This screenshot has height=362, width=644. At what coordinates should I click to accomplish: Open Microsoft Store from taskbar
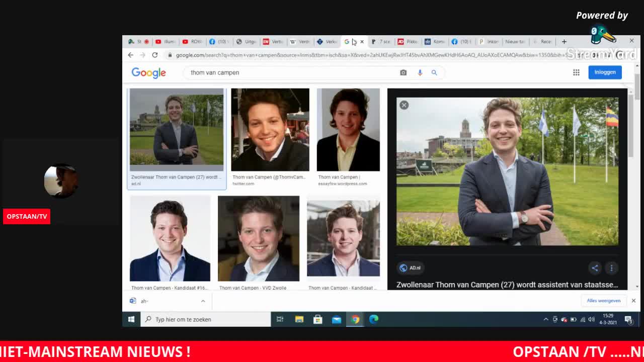point(317,319)
